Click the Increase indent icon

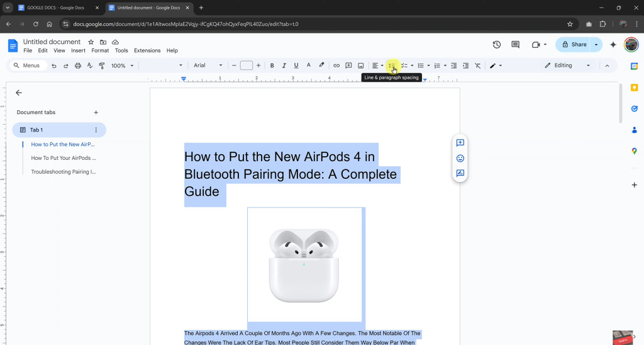point(465,66)
